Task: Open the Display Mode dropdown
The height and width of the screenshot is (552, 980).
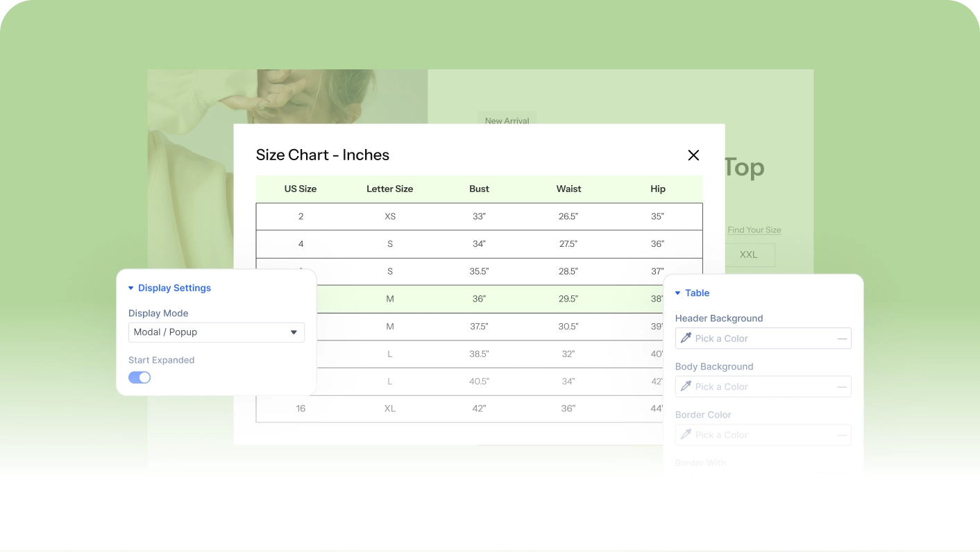Action: 217,332
